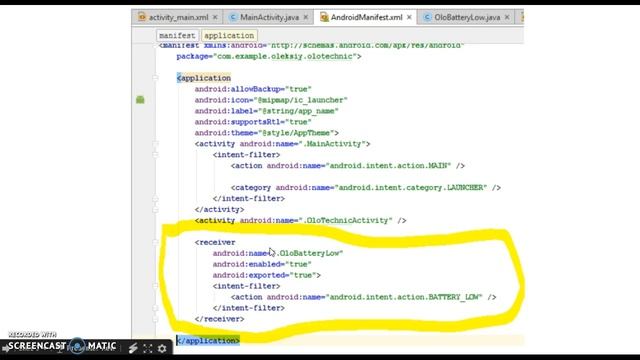Image resolution: width=640 pixels, height=360 pixels.
Task: Click the android:icon="@mipmap/ic_launcher" line
Action: click(271, 100)
